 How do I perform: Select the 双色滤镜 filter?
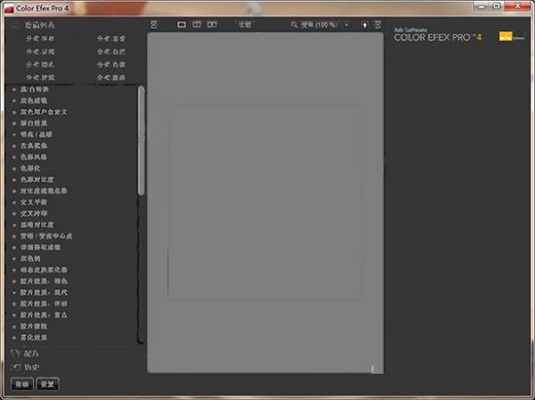(34, 101)
